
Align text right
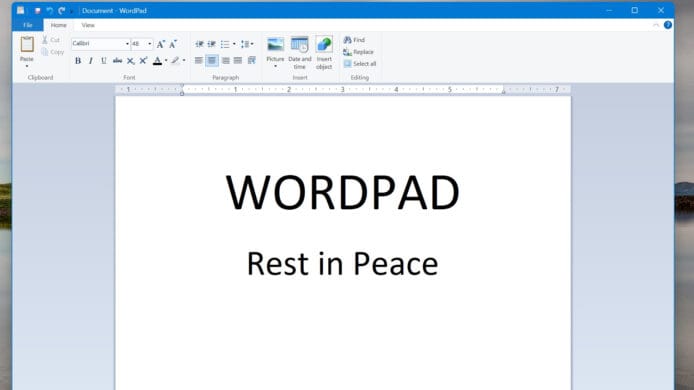tap(226, 61)
